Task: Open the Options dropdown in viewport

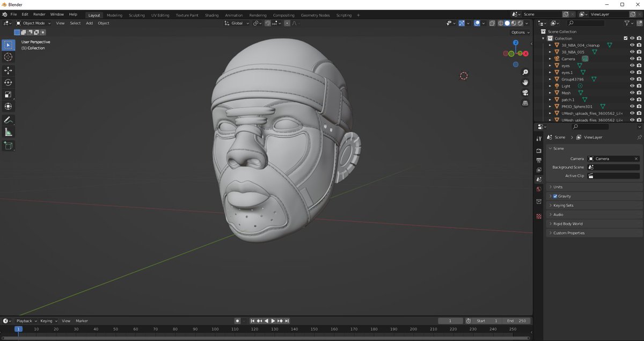Action: (x=520, y=32)
